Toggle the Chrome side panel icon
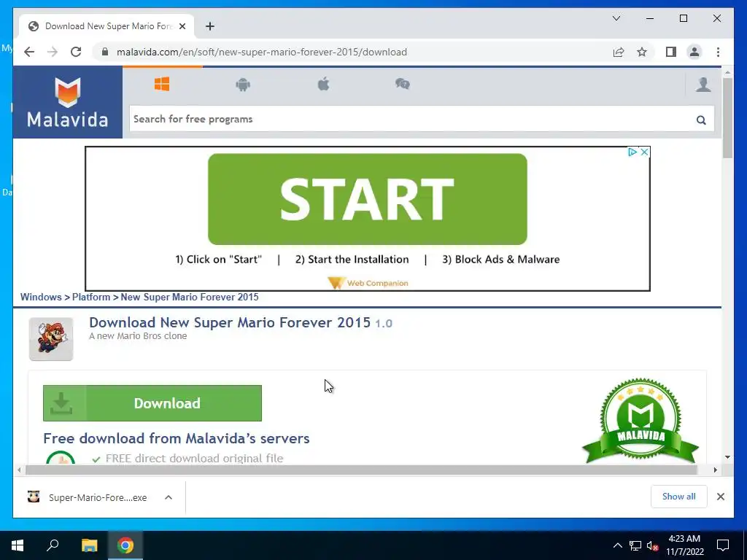Screen dimensions: 747x560 coord(671,52)
